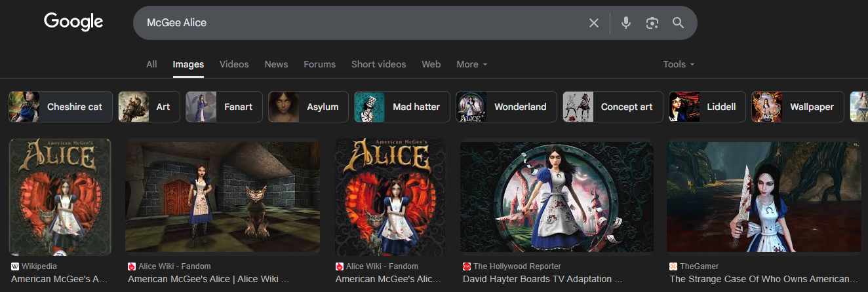Click the Google logo
The width and height of the screenshot is (868, 292).
pyautogui.click(x=73, y=22)
